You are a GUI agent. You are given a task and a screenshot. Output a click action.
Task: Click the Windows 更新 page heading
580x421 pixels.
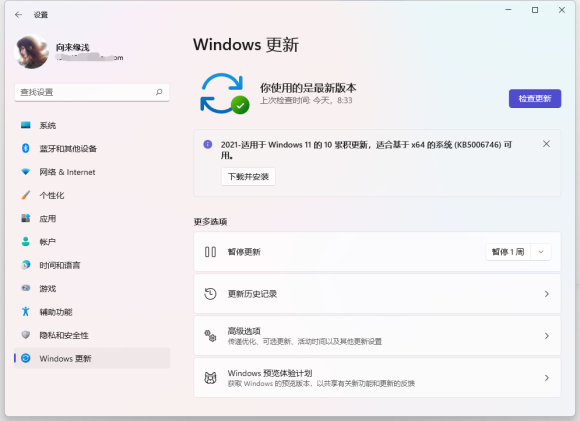[246, 45]
